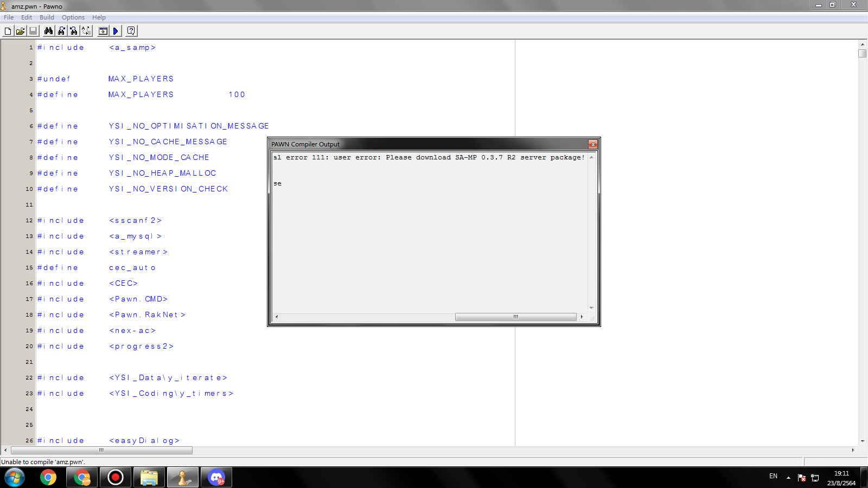868x488 pixels.
Task: Click the 'Unable to compile' status bar message
Action: click(43, 462)
